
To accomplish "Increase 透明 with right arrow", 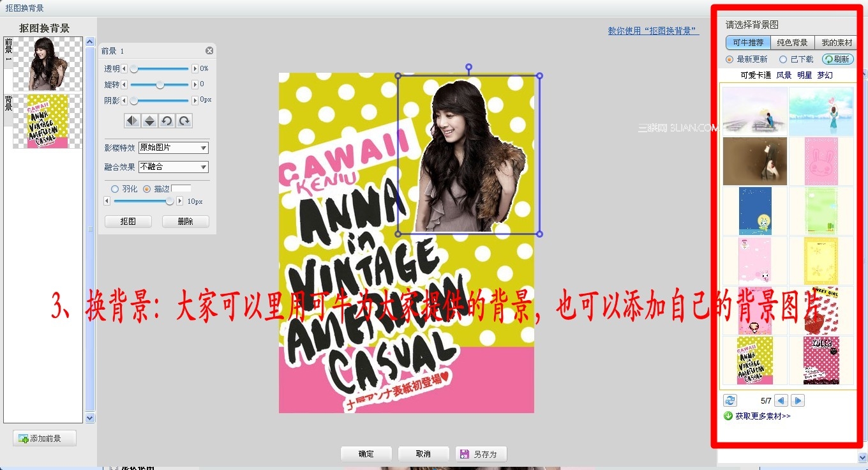I will (195, 68).
